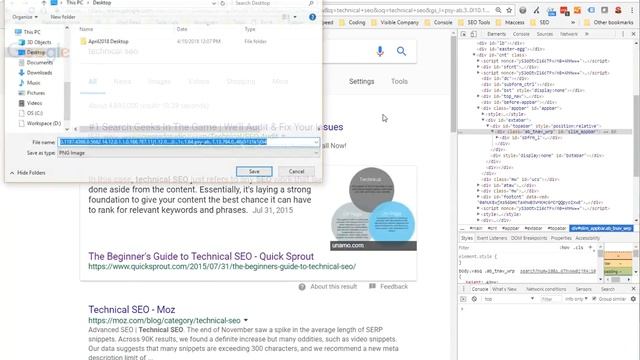Screen dimensions: 640x360
Task: Click the Google voice search microphone
Action: 380,51
